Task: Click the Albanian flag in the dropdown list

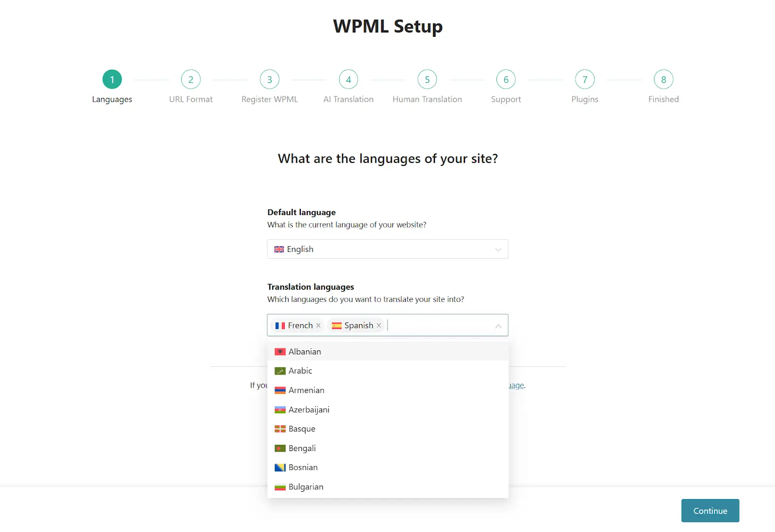Action: (280, 351)
